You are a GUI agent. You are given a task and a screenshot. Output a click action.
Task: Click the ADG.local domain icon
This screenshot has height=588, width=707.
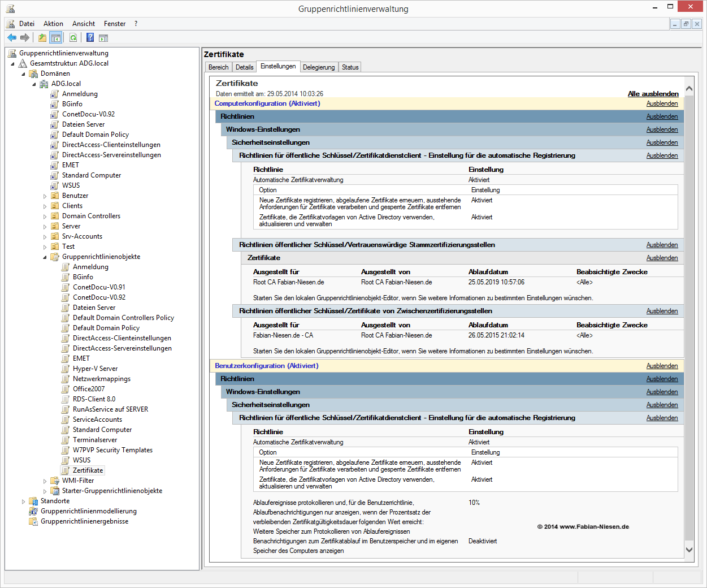(x=44, y=84)
